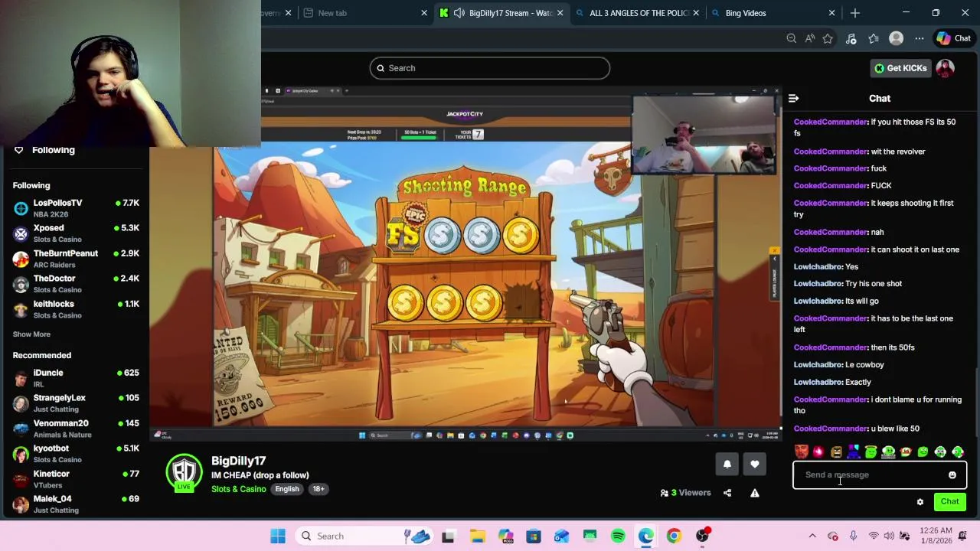Open the Slots & Casino category link
This screenshot has width=980, height=551.
click(239, 489)
